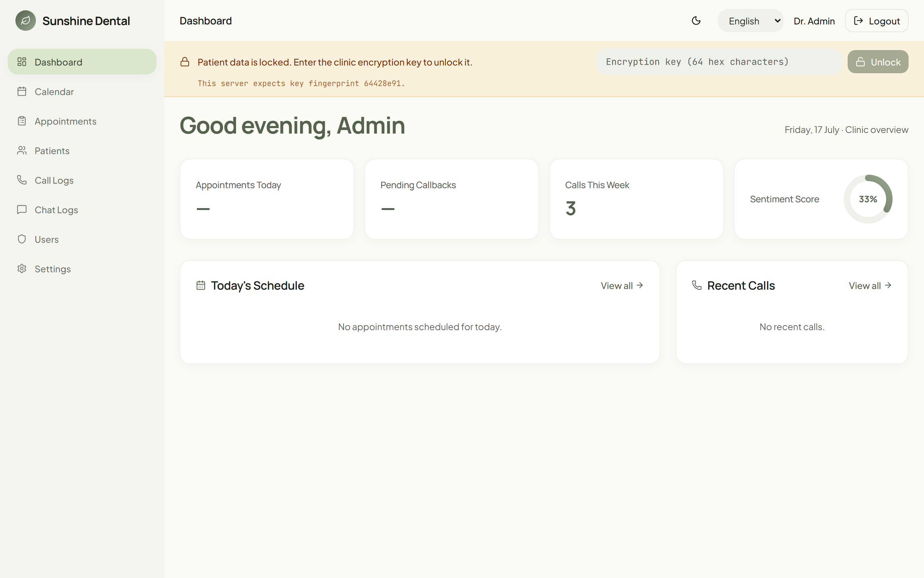The image size is (924, 578).
Task: Open the Settings label in the sidebar
Action: tap(53, 269)
